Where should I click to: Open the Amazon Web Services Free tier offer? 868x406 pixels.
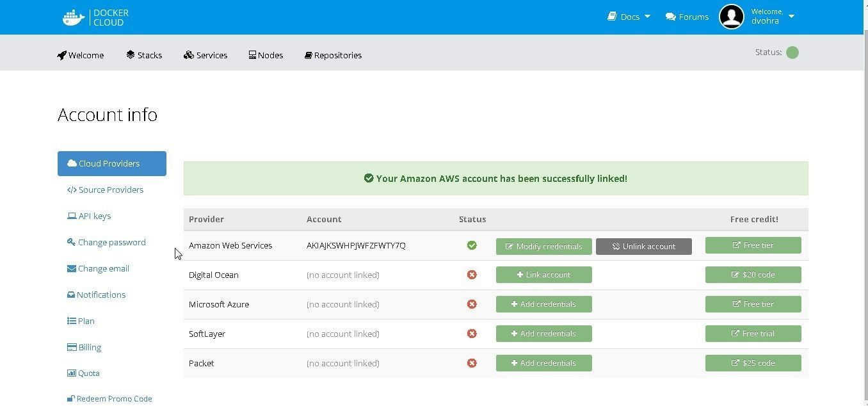coord(753,245)
